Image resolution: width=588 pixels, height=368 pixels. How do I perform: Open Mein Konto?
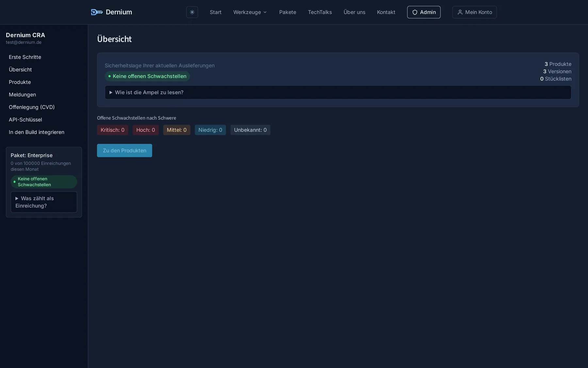coord(474,12)
